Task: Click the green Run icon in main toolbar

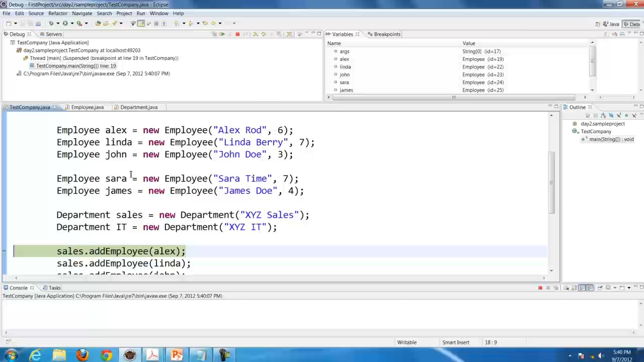Action: [x=65, y=23]
